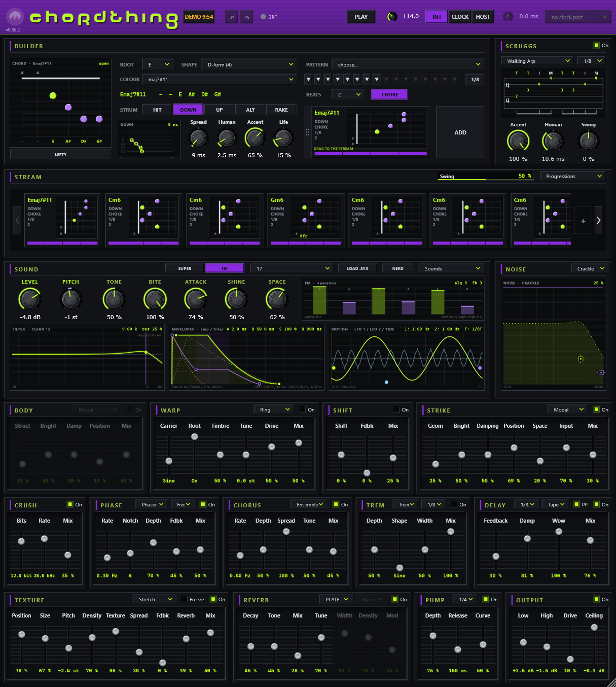Click the ADD button
The image size is (616, 687).
[x=460, y=132]
